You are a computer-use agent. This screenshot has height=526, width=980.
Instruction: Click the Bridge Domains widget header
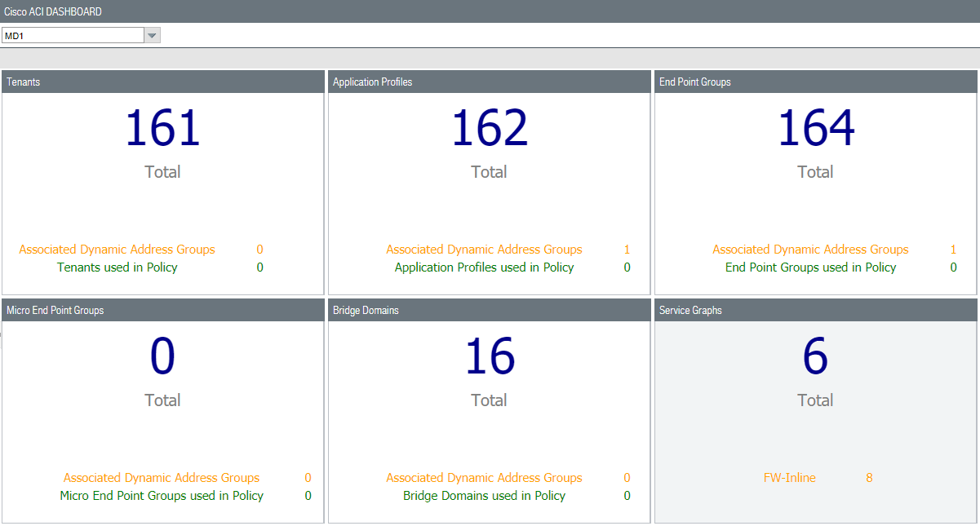click(x=490, y=310)
